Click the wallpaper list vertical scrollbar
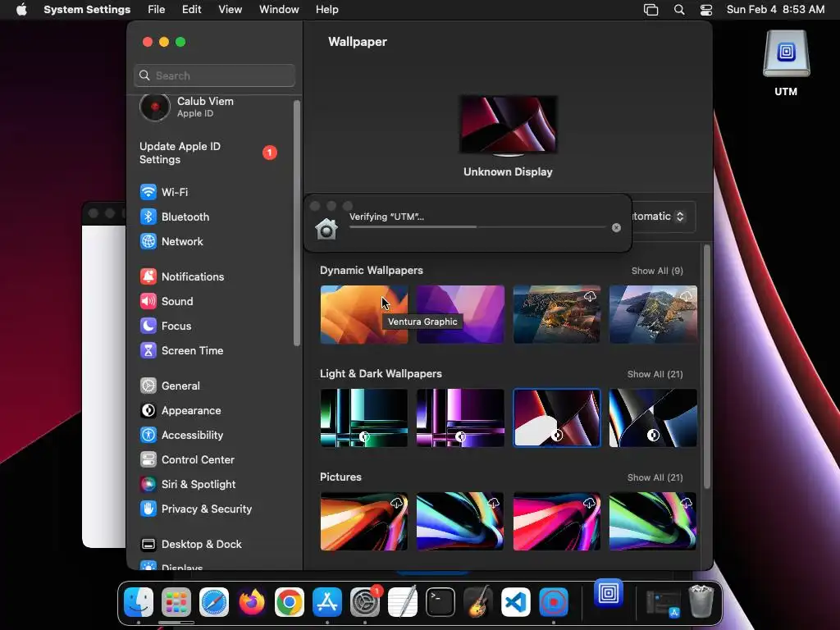 pyautogui.click(x=706, y=367)
